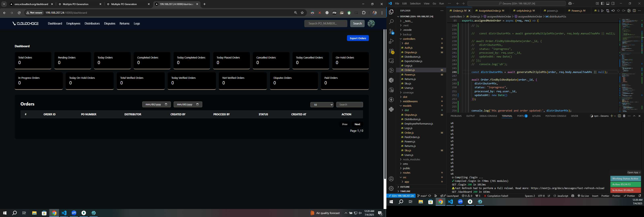Click the browser page vertical scrollbar
Viewport: 644px width, 217px height.
pyautogui.click(x=385, y=104)
